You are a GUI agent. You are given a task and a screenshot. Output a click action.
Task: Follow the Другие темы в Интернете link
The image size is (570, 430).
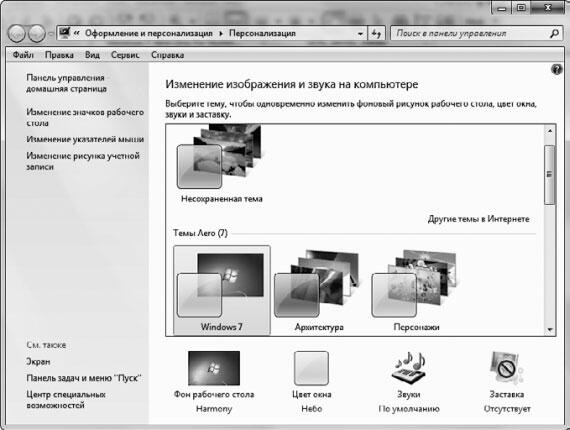478,219
